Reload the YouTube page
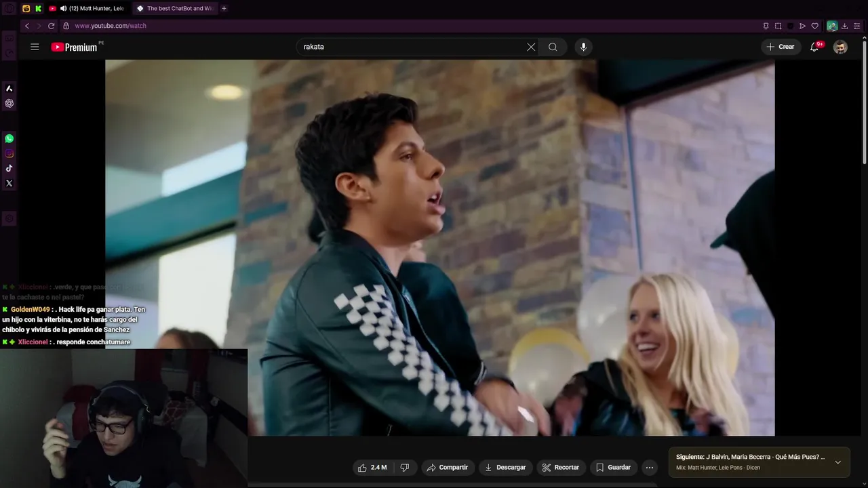This screenshot has height=488, width=868. click(51, 26)
